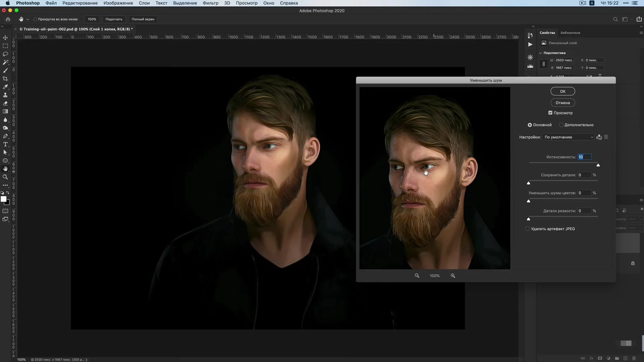Click the Детали резкости slider handle
The height and width of the screenshot is (362, 644).
point(529,219)
